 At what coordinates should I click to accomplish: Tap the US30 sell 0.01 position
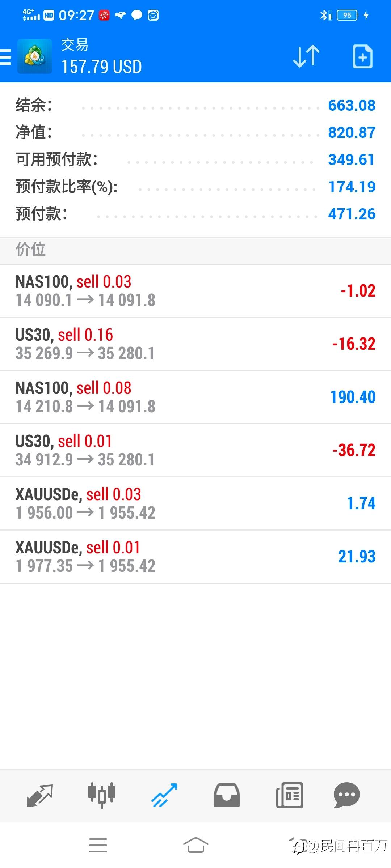pos(195,450)
